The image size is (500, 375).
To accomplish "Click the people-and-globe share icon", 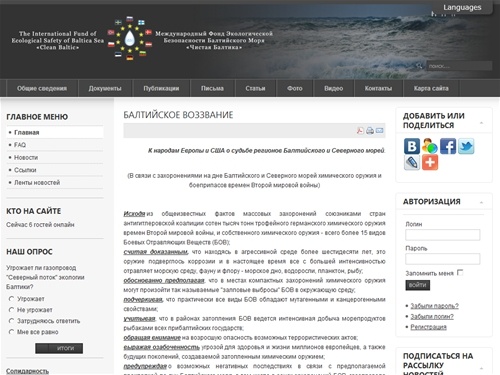I will (430, 146).
